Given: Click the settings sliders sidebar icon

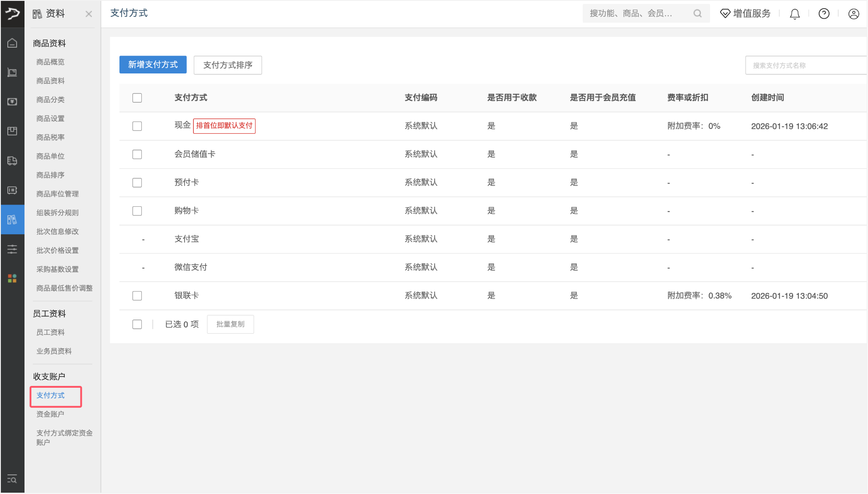Looking at the screenshot, I should pyautogui.click(x=12, y=249).
